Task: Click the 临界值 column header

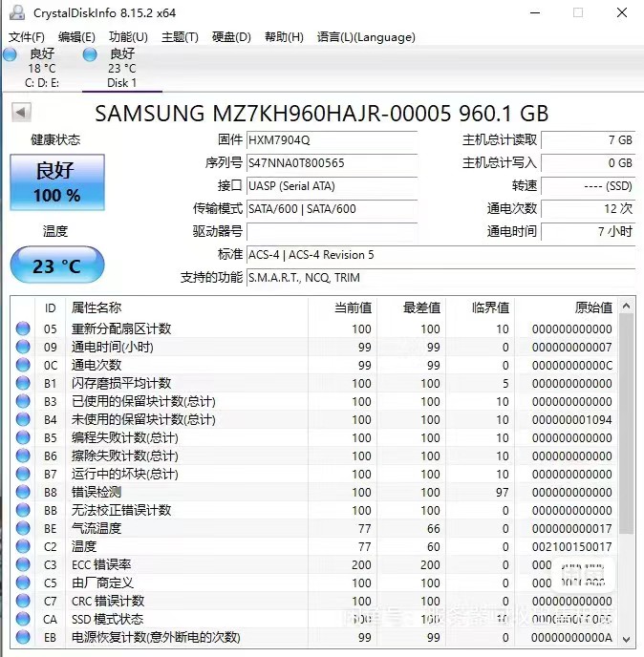Action: coord(480,308)
